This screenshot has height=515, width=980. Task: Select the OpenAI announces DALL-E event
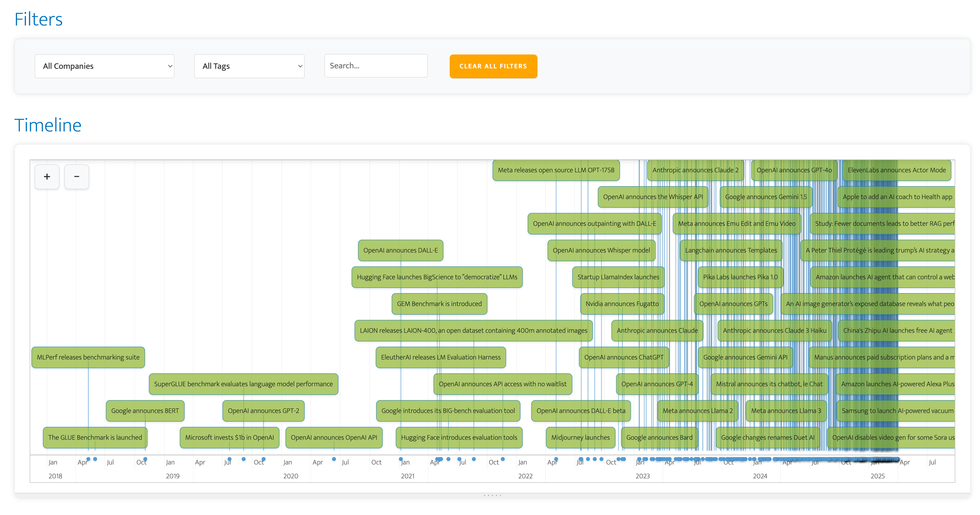tap(400, 250)
